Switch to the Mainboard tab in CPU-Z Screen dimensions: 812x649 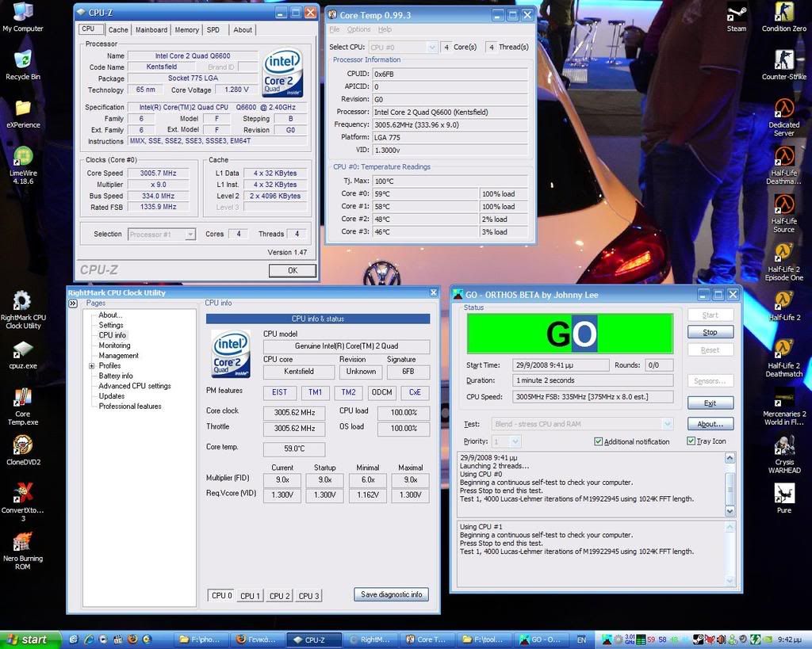pyautogui.click(x=151, y=30)
